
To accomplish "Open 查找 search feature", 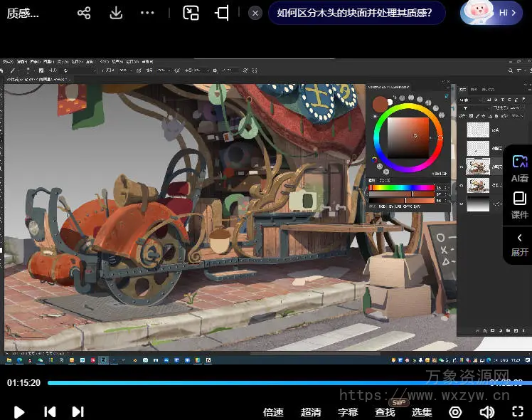I will [385, 411].
